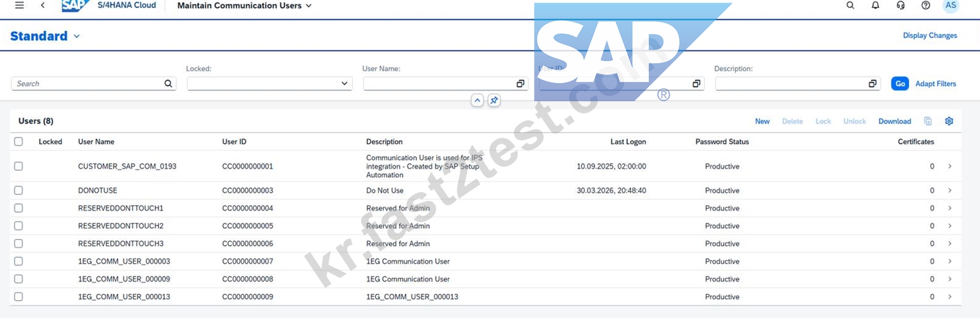Viewport: 980px width, 318px height.
Task: Open Maintain Communication Users title menu
Action: point(244,6)
